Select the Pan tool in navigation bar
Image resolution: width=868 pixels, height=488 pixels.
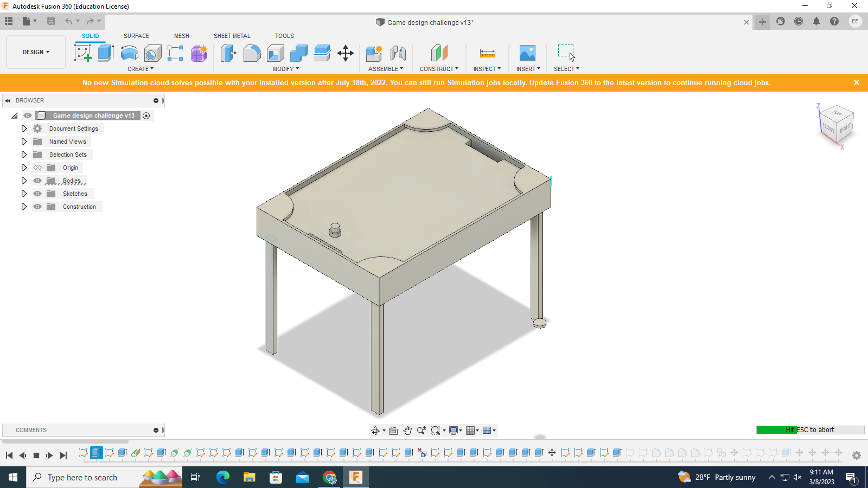tap(407, 430)
